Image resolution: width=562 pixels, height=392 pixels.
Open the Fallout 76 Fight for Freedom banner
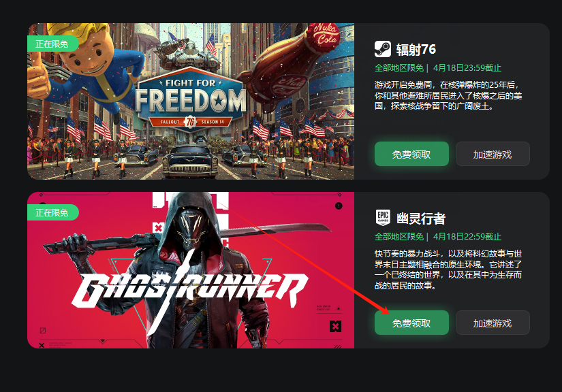(191, 101)
